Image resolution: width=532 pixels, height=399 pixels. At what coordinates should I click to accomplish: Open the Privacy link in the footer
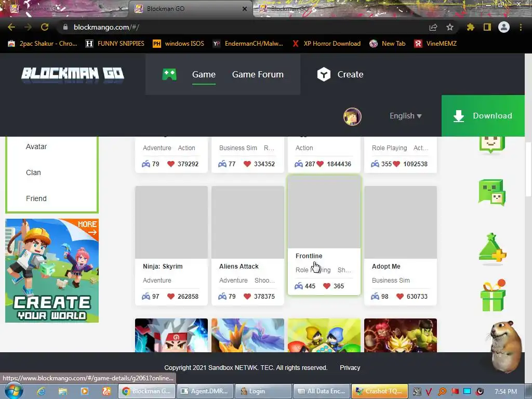pyautogui.click(x=350, y=367)
